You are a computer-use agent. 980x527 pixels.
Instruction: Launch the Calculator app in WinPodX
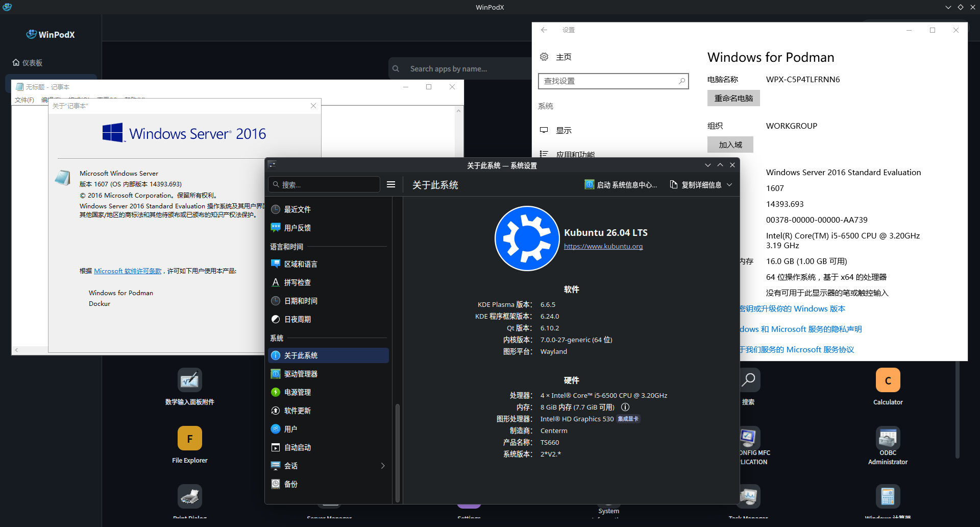click(888, 380)
